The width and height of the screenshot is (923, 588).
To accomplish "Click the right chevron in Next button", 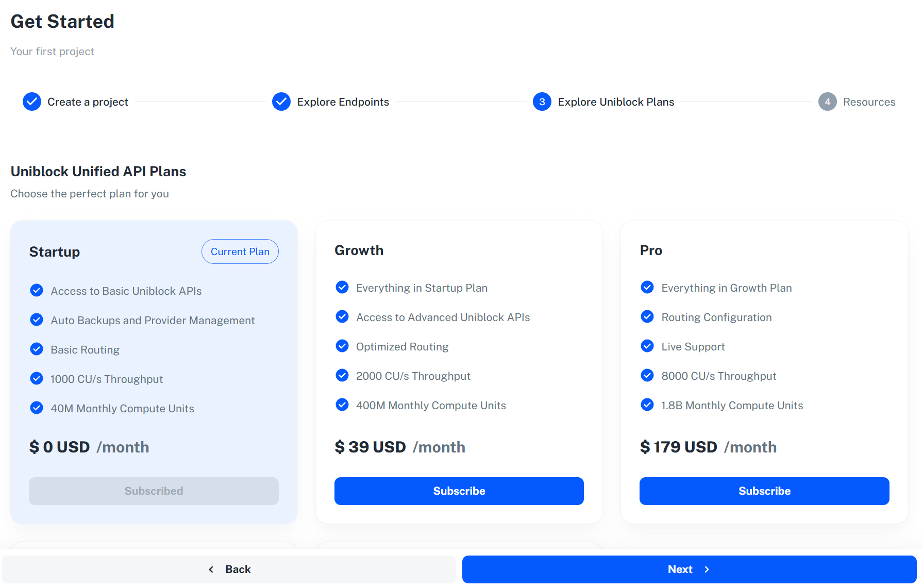I will [707, 569].
